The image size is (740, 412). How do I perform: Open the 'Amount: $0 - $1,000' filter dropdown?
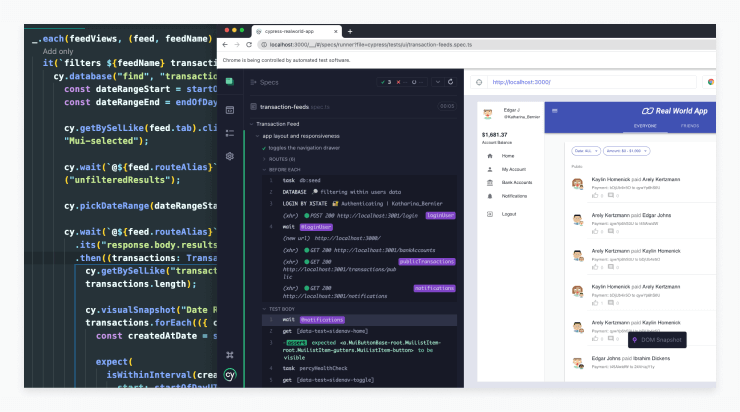click(x=626, y=151)
